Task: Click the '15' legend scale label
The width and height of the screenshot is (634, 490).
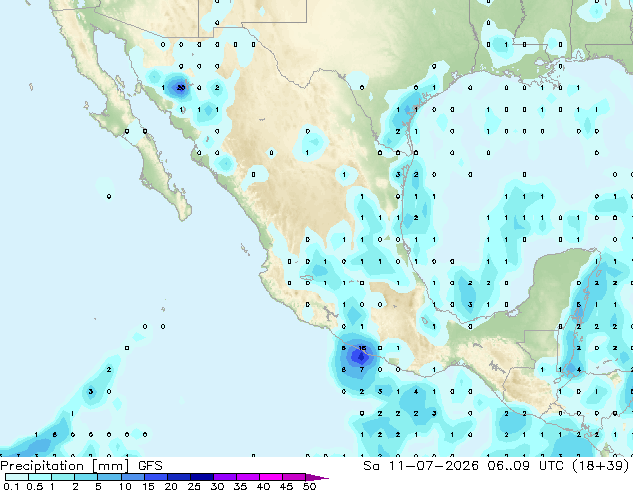Action: [x=148, y=486]
